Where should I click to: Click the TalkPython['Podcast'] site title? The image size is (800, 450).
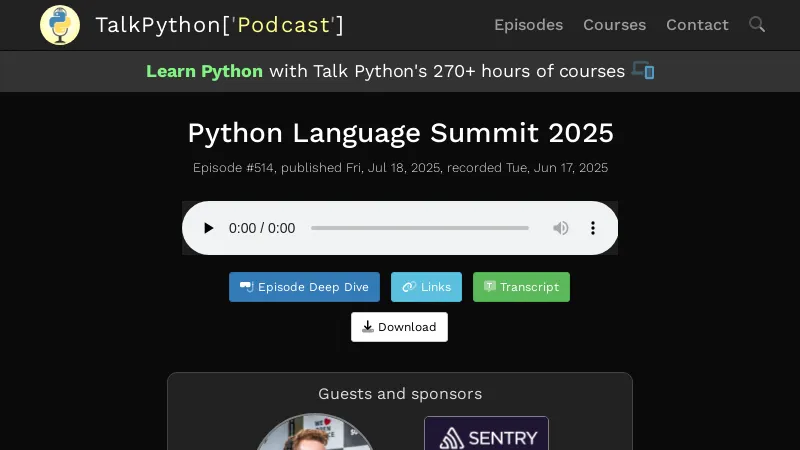(x=219, y=25)
